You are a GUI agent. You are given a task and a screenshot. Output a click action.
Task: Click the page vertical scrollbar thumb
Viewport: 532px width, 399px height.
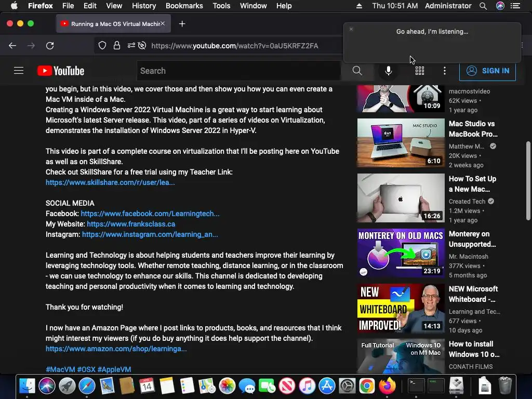click(x=528, y=181)
